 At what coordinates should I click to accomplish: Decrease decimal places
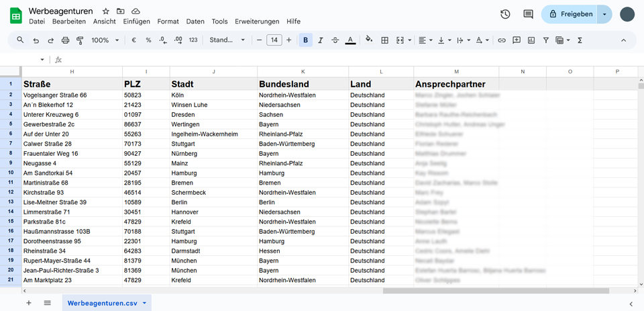click(x=163, y=40)
